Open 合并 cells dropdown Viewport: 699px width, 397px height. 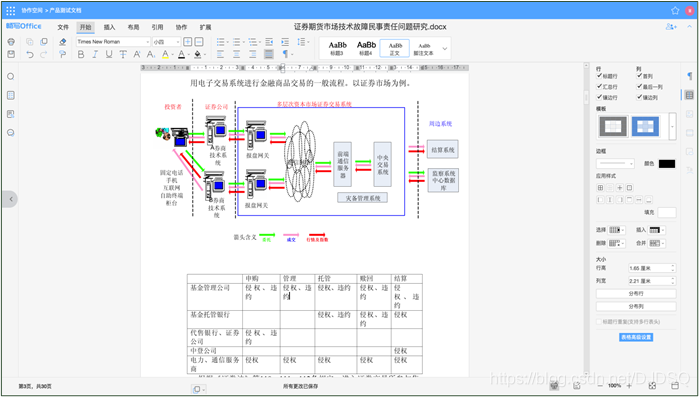[657, 243]
